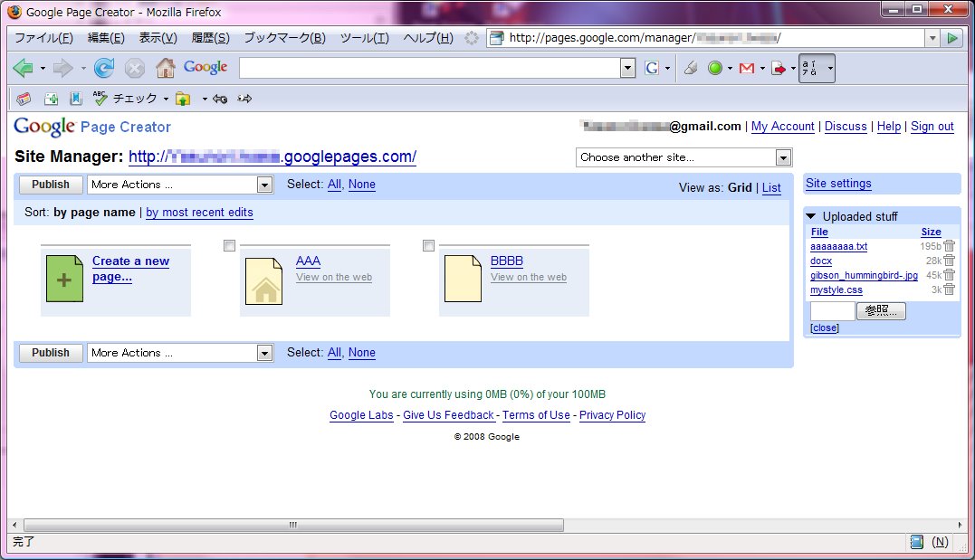This screenshot has height=560, width=975.
Task: Open the ツール(T) menu
Action: 364,38
